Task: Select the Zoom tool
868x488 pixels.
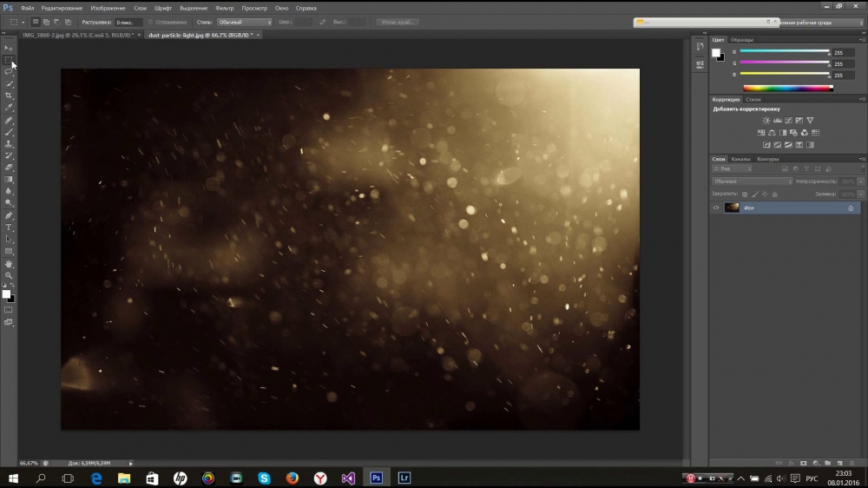Action: click(9, 275)
